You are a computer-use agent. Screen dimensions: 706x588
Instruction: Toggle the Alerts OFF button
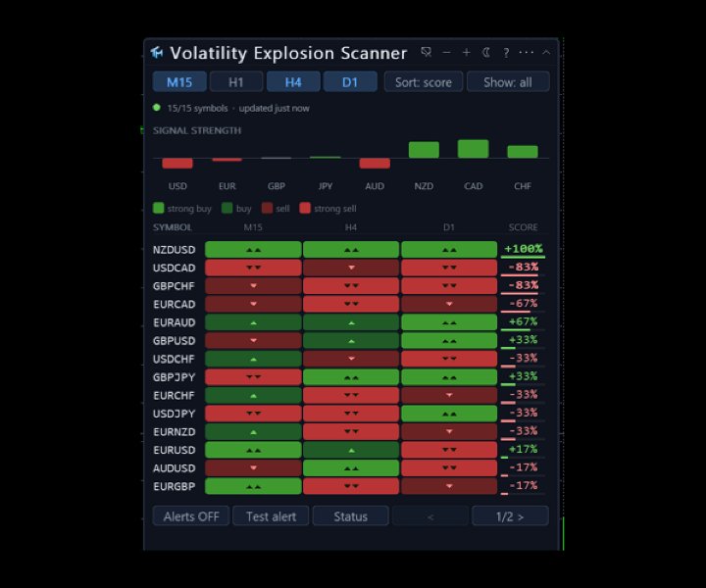coord(191,516)
